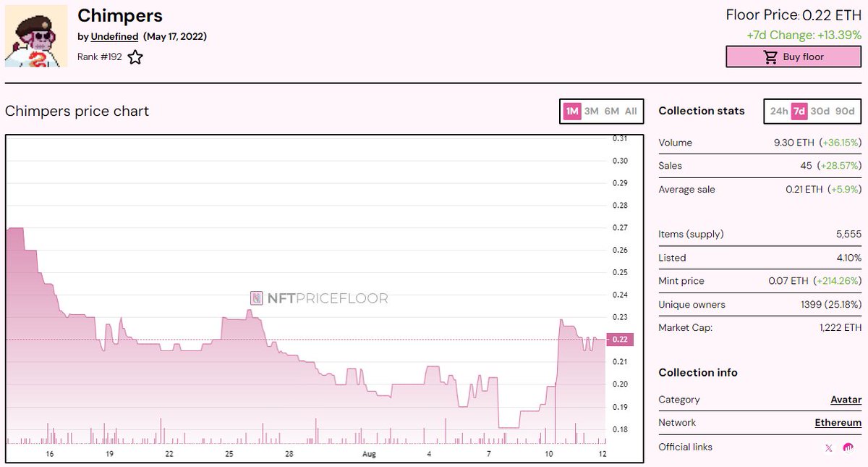This screenshot has height=467, width=868.
Task: Click the Listed 4.10% value
Action: 849,258
